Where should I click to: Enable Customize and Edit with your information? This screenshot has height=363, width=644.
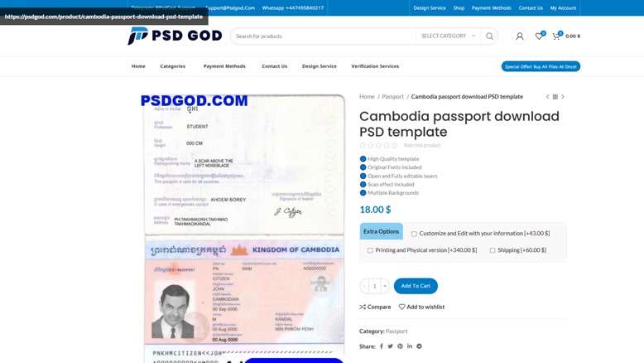(414, 234)
